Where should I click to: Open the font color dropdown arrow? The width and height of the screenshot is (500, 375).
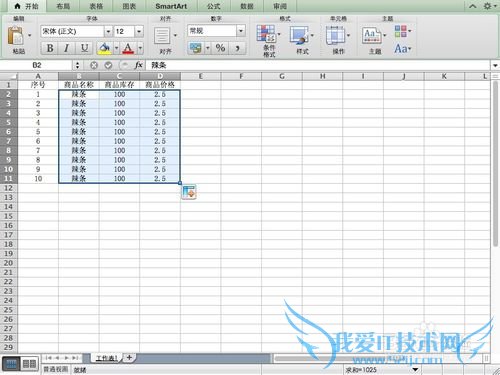pyautogui.click(x=140, y=48)
